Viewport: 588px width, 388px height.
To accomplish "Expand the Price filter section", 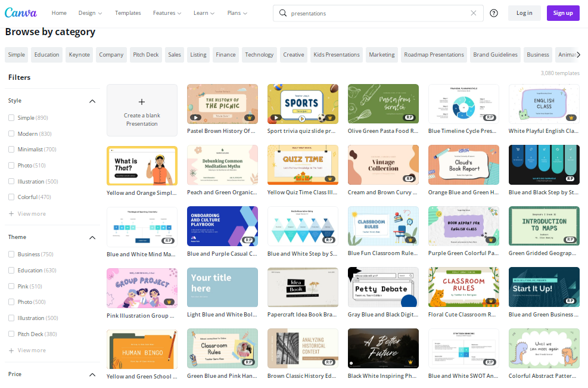I will point(92,374).
